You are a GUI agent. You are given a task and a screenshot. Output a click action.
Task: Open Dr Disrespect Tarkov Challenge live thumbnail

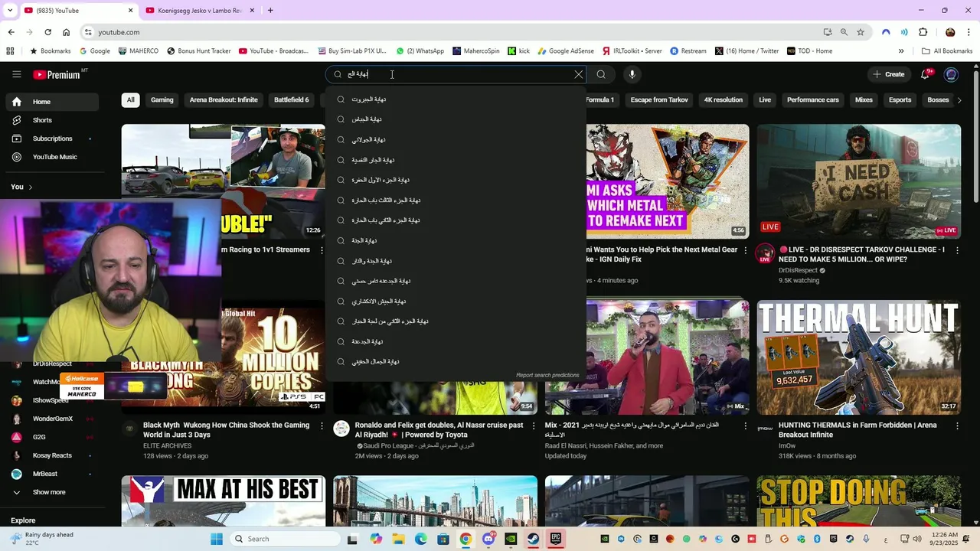point(858,181)
